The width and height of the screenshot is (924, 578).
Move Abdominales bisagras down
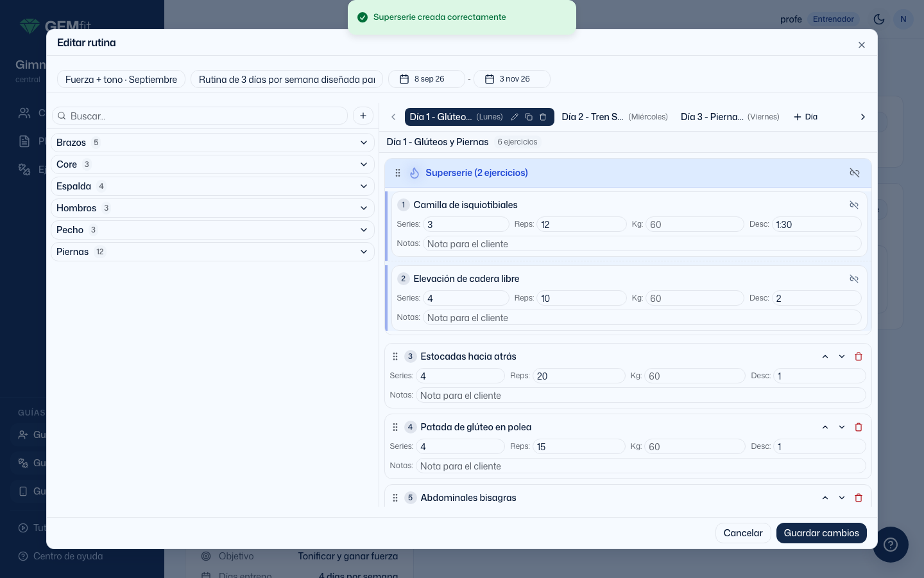coord(842,498)
